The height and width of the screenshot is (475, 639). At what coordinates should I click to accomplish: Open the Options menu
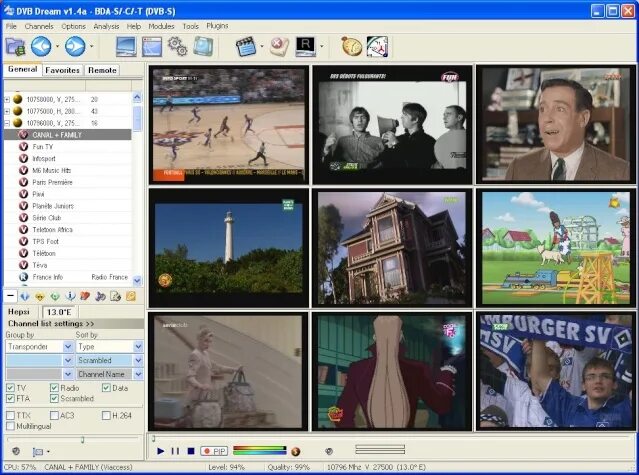tap(73, 26)
